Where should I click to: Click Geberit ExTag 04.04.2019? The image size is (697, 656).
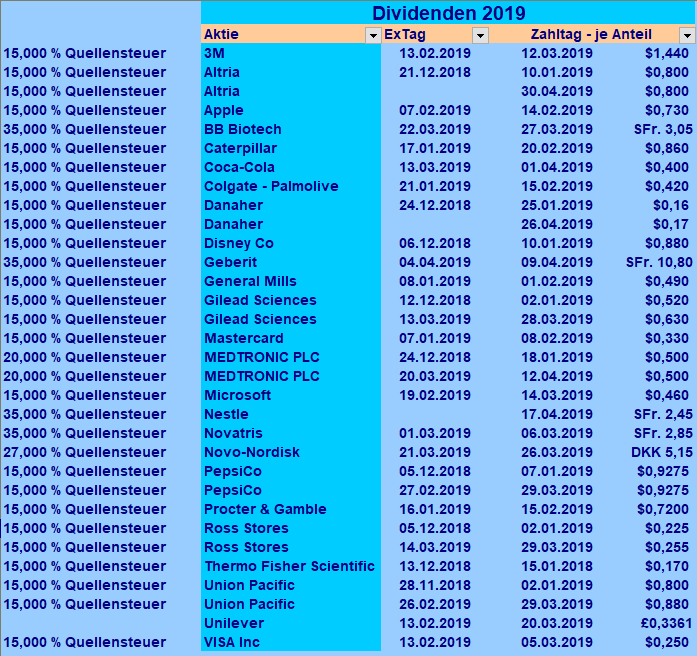pos(435,262)
